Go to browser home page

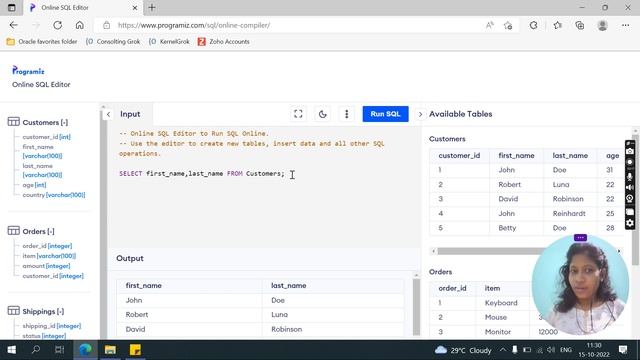(x=80, y=25)
